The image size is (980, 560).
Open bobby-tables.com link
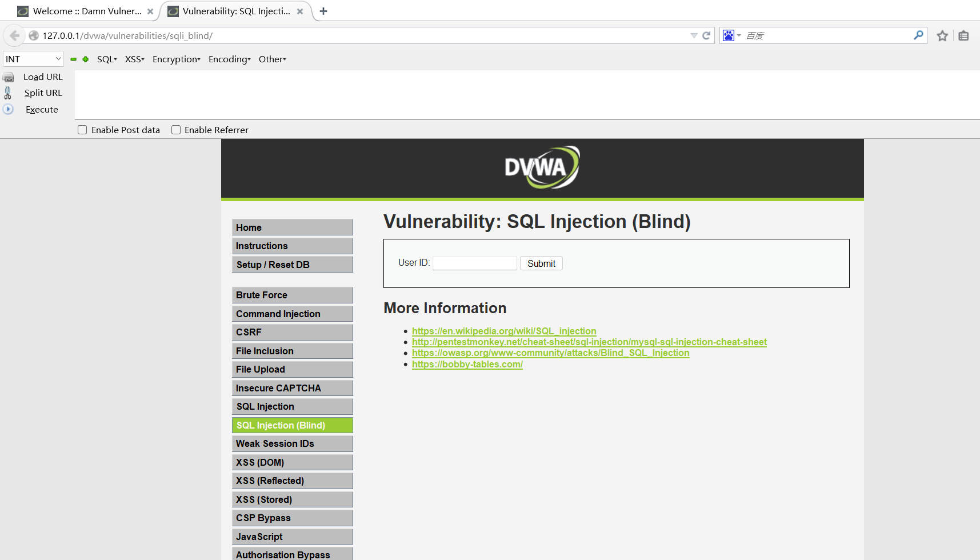point(467,364)
